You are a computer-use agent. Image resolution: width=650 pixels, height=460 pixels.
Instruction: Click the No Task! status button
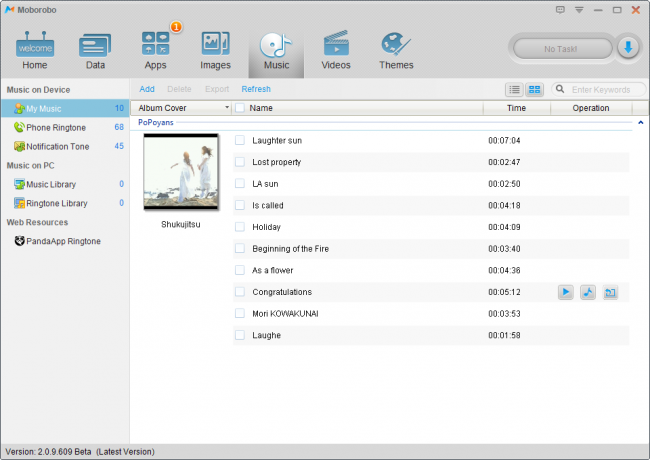562,49
